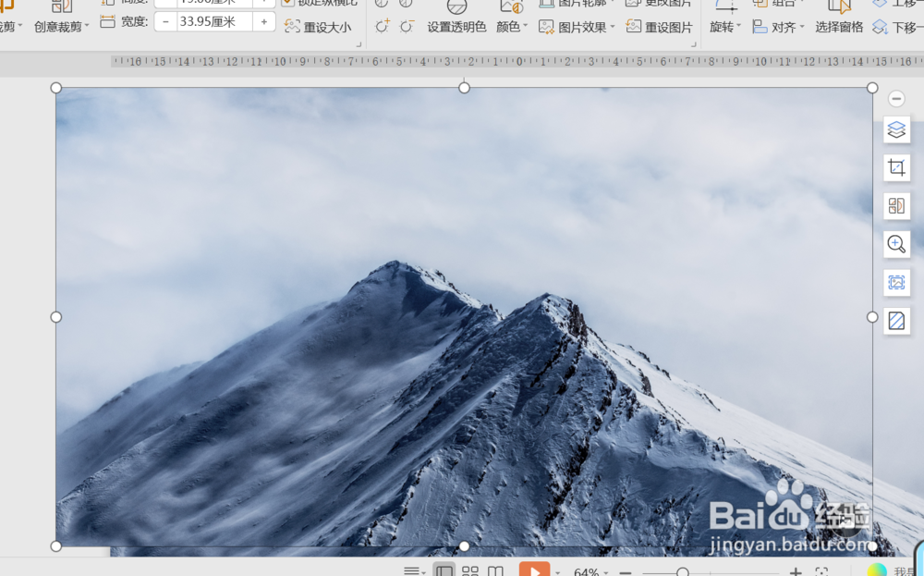This screenshot has height=576, width=924.
Task: Open the 选择窗格 selection pane
Action: click(839, 27)
